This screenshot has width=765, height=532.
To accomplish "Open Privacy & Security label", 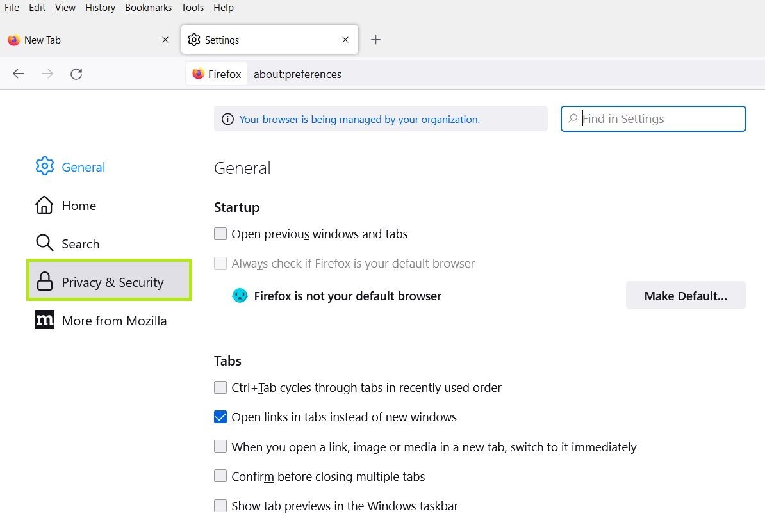I will (113, 282).
